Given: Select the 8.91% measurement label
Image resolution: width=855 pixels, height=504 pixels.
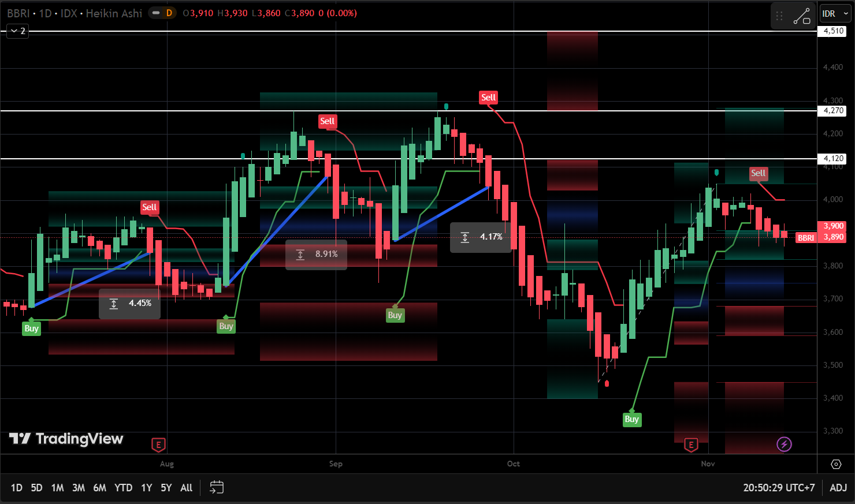Looking at the screenshot, I should [x=317, y=255].
